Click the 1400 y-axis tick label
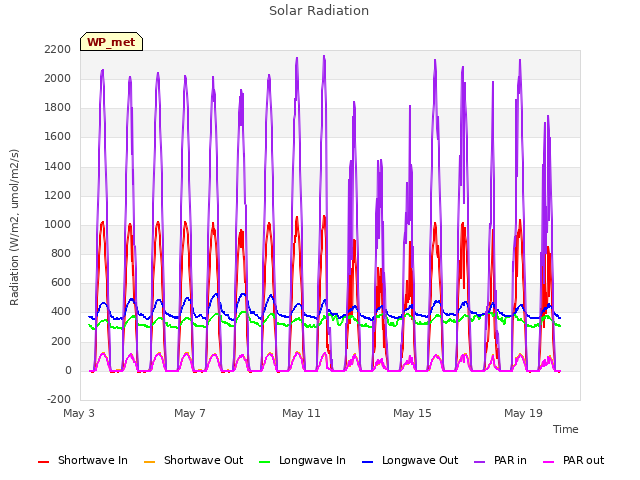Screen dimensions: 640x480 tap(58, 166)
